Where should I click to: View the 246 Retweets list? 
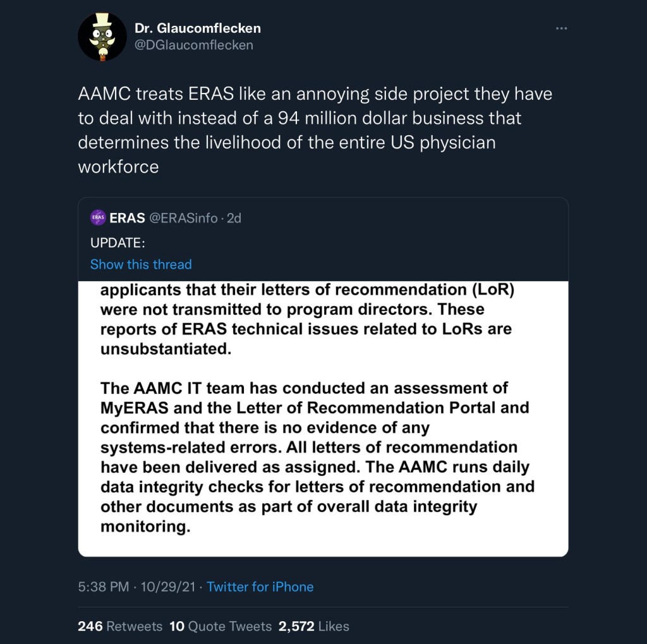[120, 626]
